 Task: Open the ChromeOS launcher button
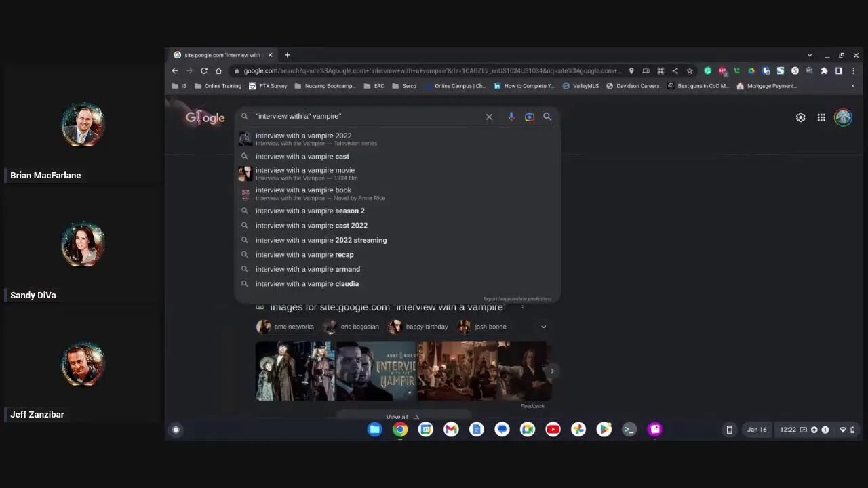176,429
